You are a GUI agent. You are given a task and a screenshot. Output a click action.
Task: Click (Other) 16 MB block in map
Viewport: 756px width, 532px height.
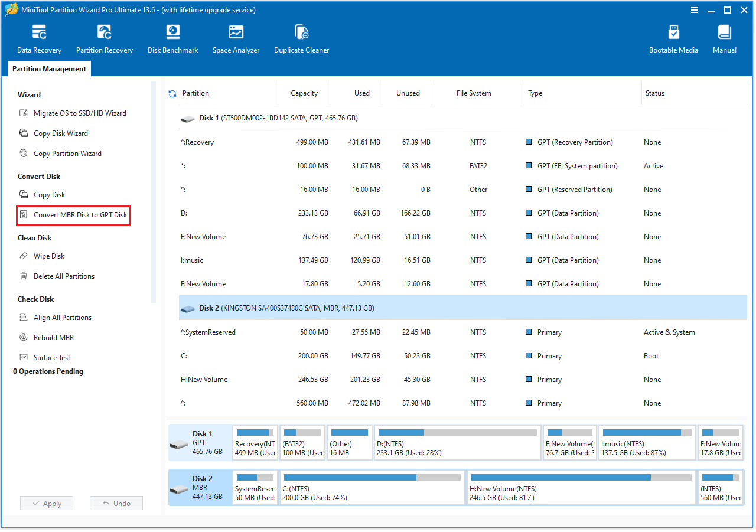[350, 442]
